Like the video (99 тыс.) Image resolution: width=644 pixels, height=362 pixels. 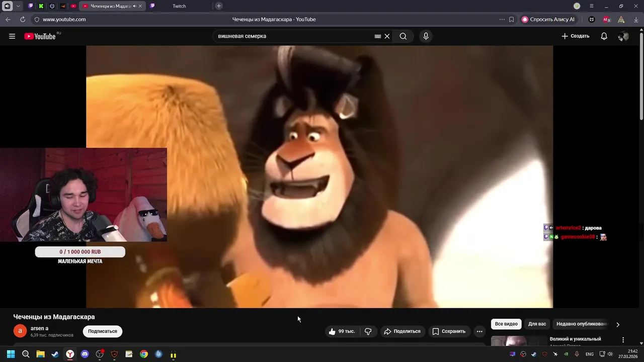[x=342, y=331]
